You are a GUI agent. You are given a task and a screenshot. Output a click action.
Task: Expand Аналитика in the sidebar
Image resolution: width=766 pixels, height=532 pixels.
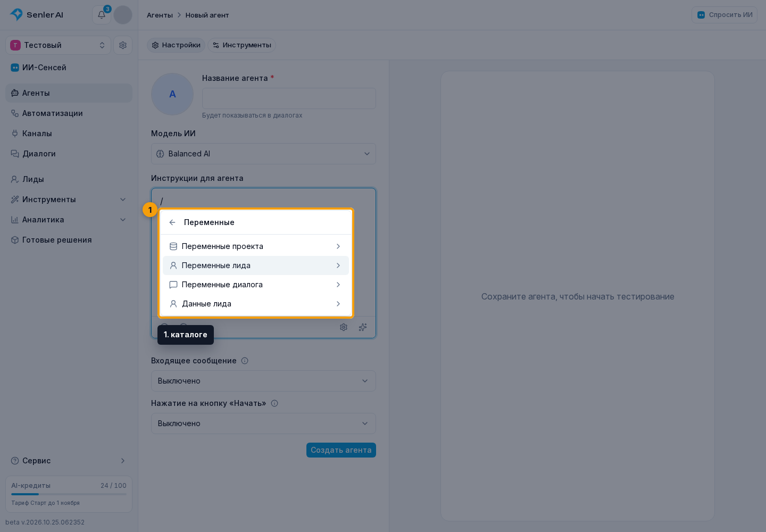tap(69, 220)
